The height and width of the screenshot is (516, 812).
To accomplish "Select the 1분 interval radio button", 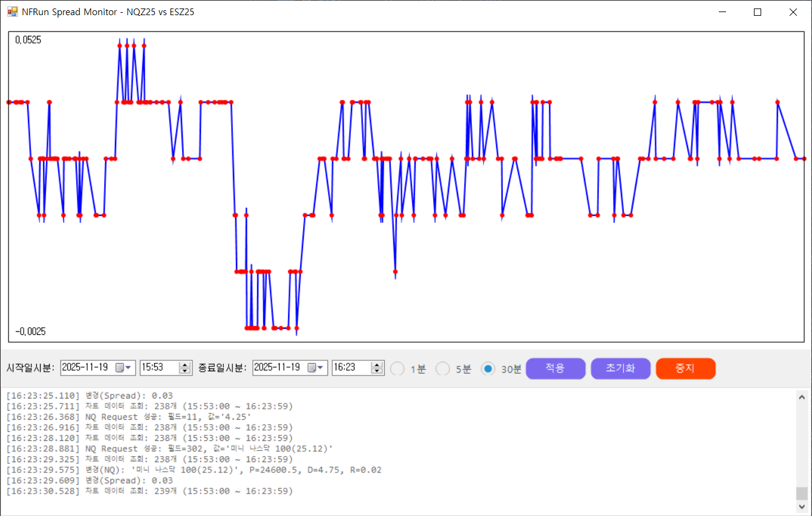I will 398,368.
